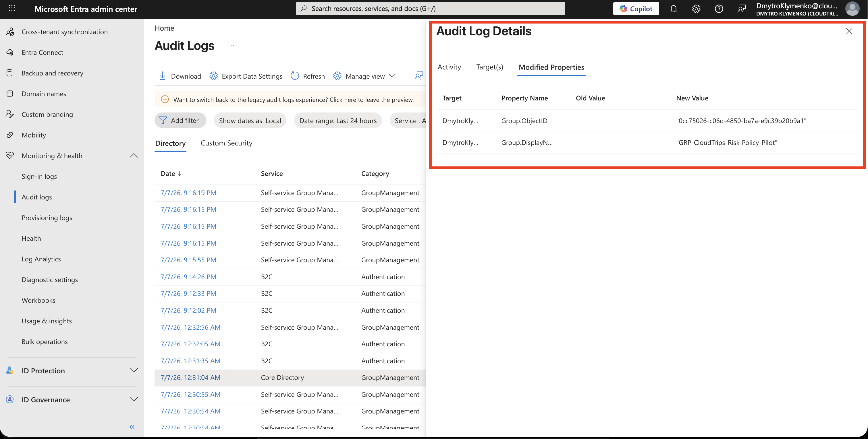The image size is (868, 439).
Task: Select the Modified Properties tab
Action: (551, 67)
